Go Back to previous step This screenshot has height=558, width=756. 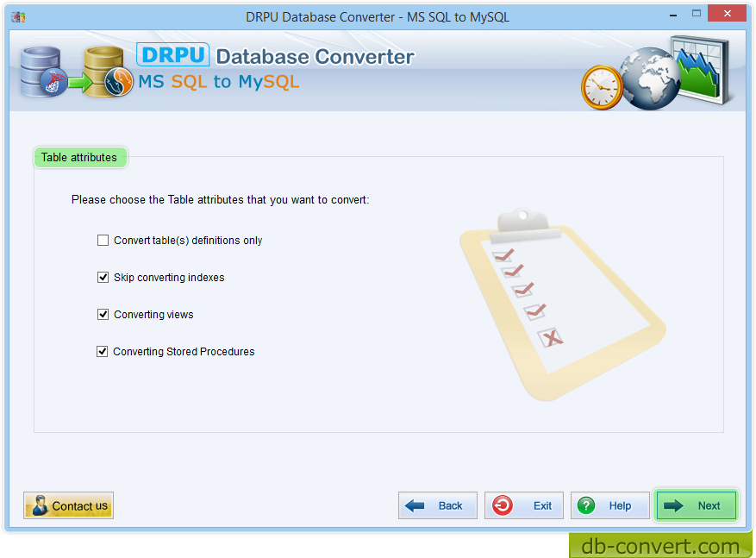[437, 505]
